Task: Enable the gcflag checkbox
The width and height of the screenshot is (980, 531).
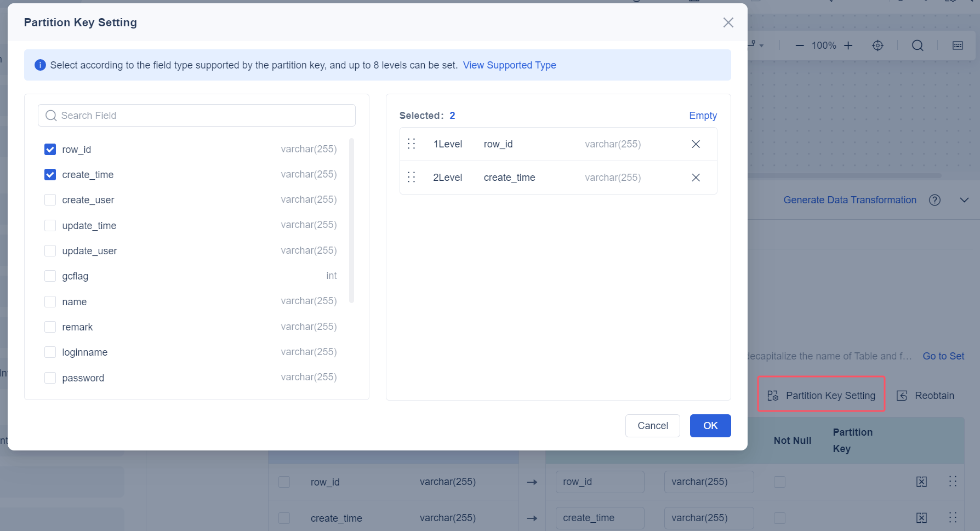Action: click(x=50, y=276)
